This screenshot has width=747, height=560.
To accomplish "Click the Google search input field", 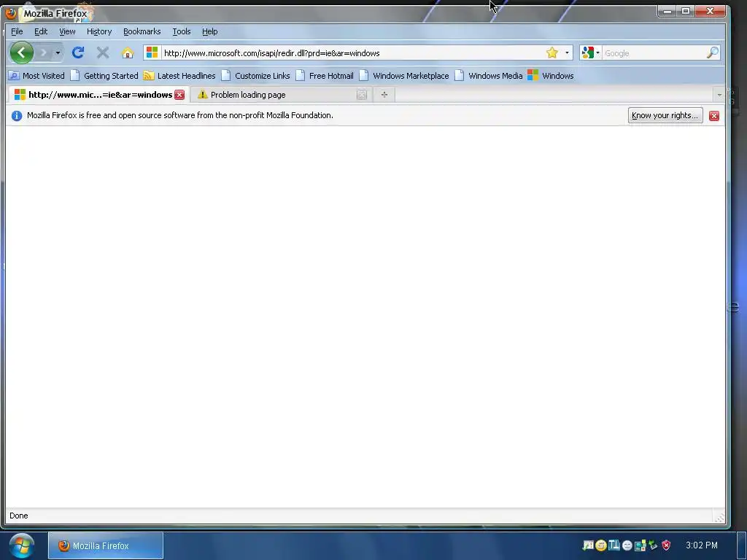I will [x=654, y=52].
